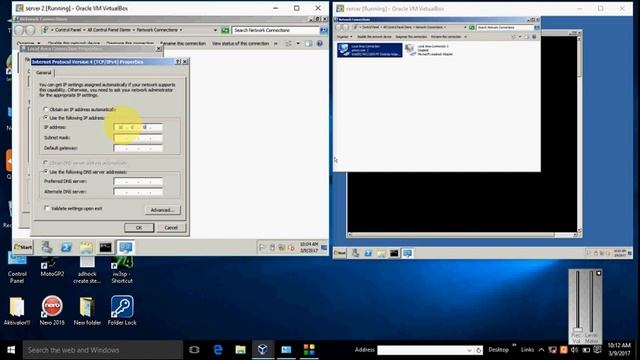
Task: Switch to VirtualBox on host taskbar
Action: (x=263, y=350)
